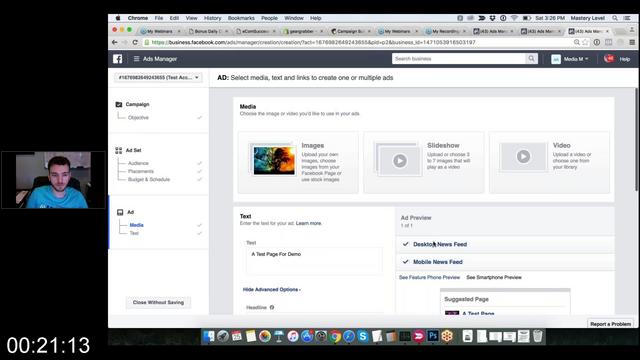The image size is (640, 360).
Task: Click the Headline info icon
Action: pos(272,307)
